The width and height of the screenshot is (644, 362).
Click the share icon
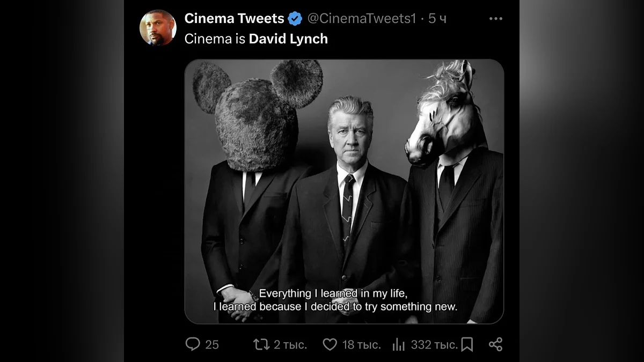pos(495,344)
